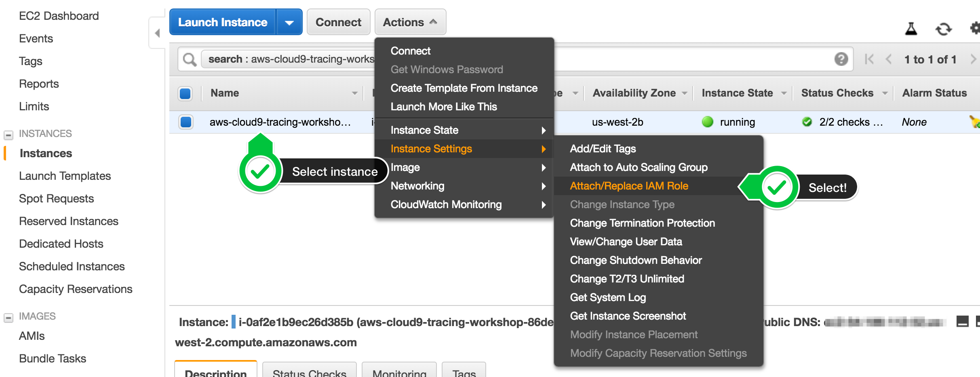Go to next page of results
This screenshot has width=980, height=377.
pos(974,59)
